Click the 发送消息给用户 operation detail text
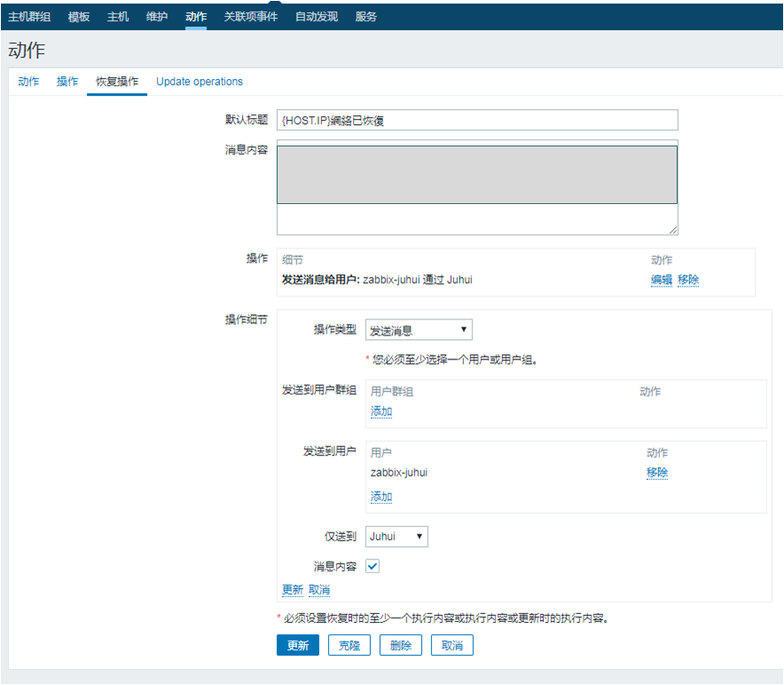 pos(377,280)
